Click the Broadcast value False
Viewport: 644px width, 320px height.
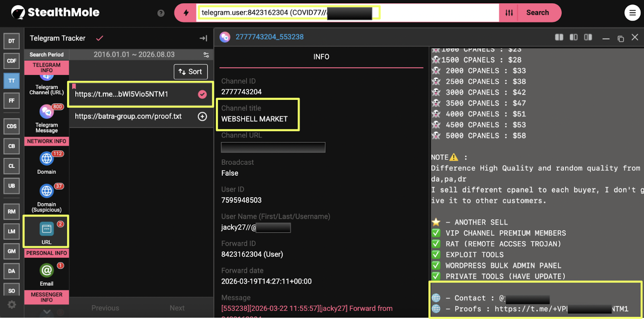[x=230, y=173]
